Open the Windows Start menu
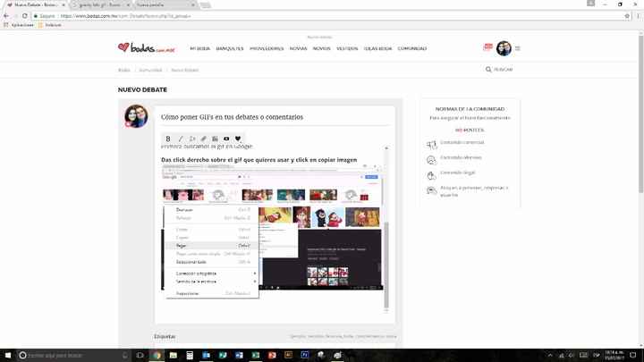The width and height of the screenshot is (644, 362). click(8, 356)
